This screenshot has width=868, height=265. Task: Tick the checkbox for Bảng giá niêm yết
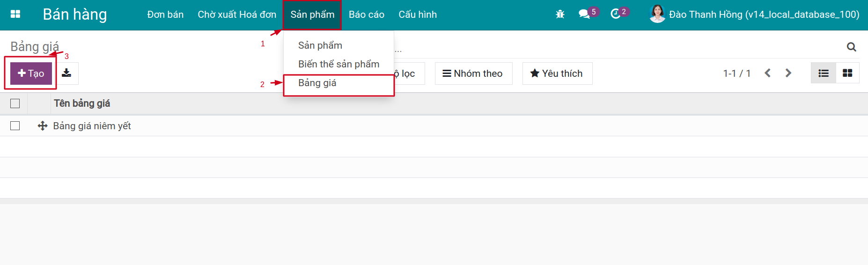click(x=15, y=126)
